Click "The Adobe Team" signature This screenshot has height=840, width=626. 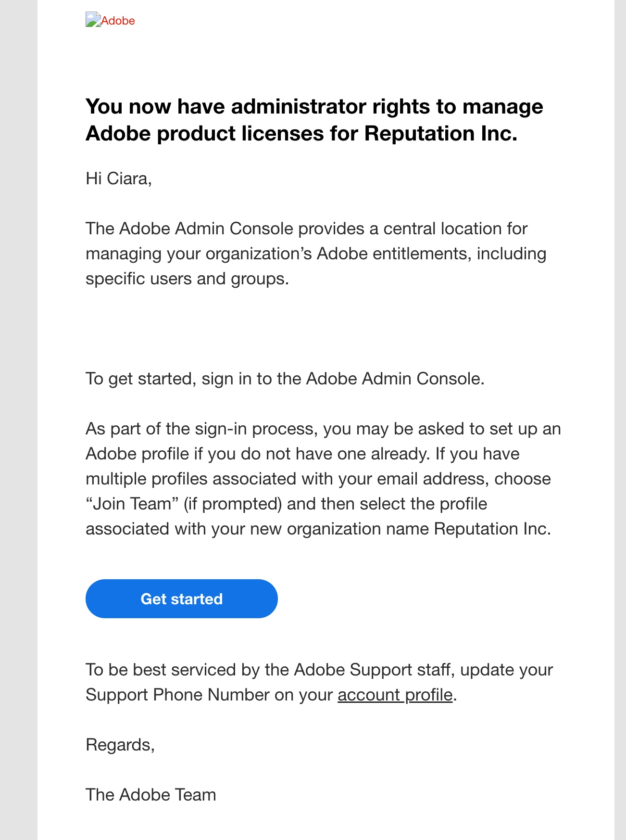150,795
